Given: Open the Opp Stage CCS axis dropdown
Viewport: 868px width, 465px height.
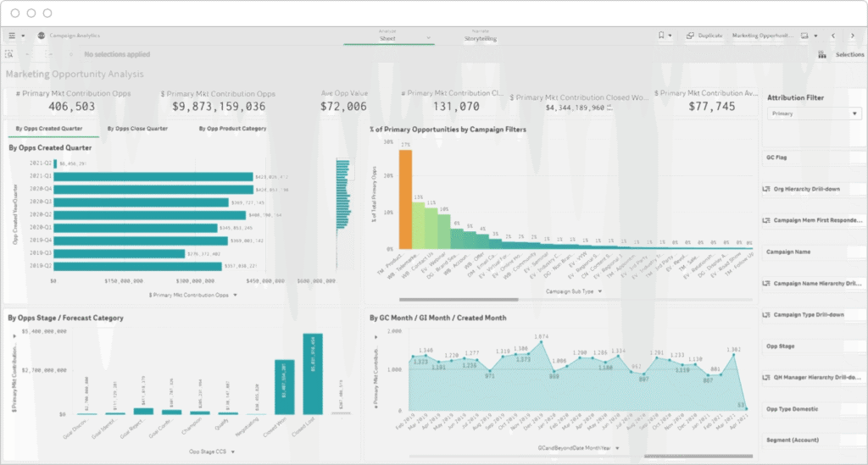Looking at the screenshot, I should point(208,451).
